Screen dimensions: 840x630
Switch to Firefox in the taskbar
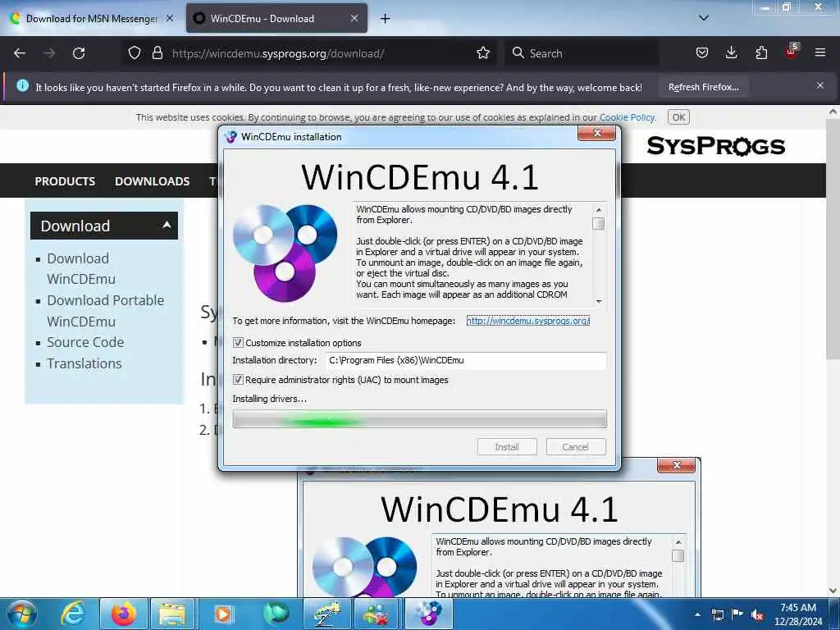coord(123,614)
